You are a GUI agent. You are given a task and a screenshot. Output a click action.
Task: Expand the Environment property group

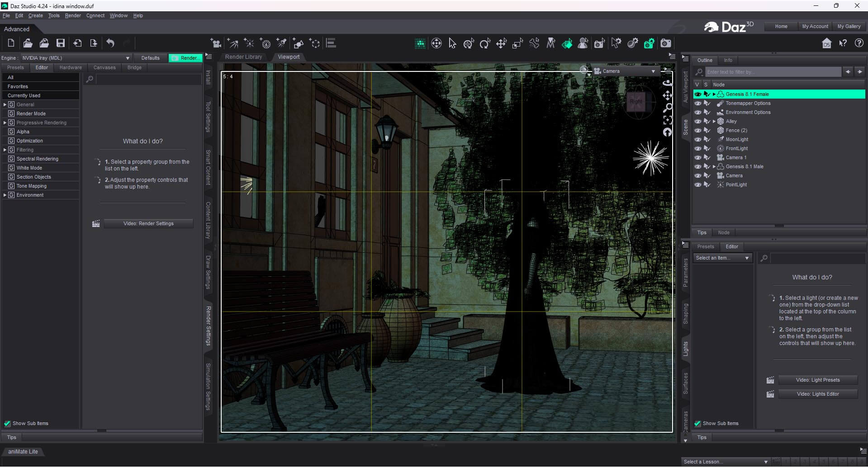pyautogui.click(x=5, y=195)
